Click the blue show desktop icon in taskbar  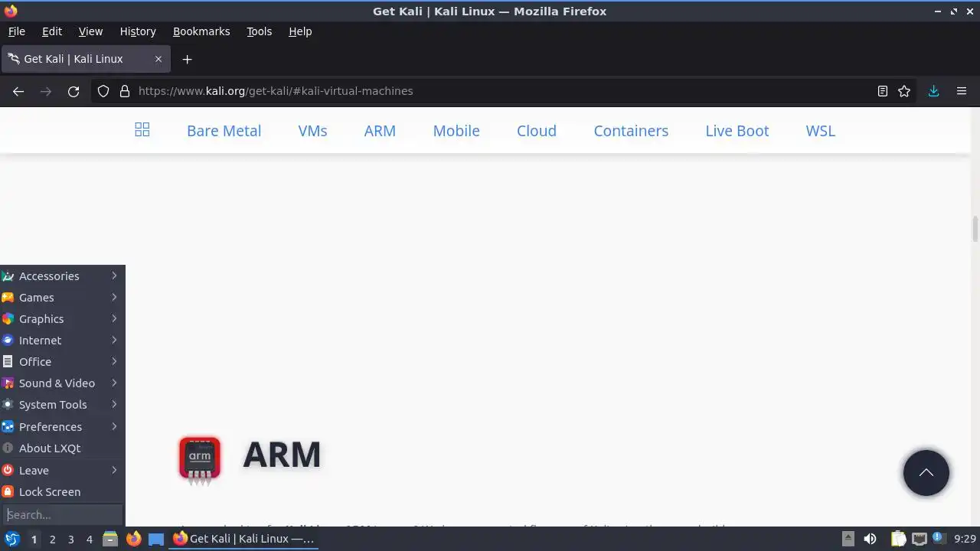point(156,539)
